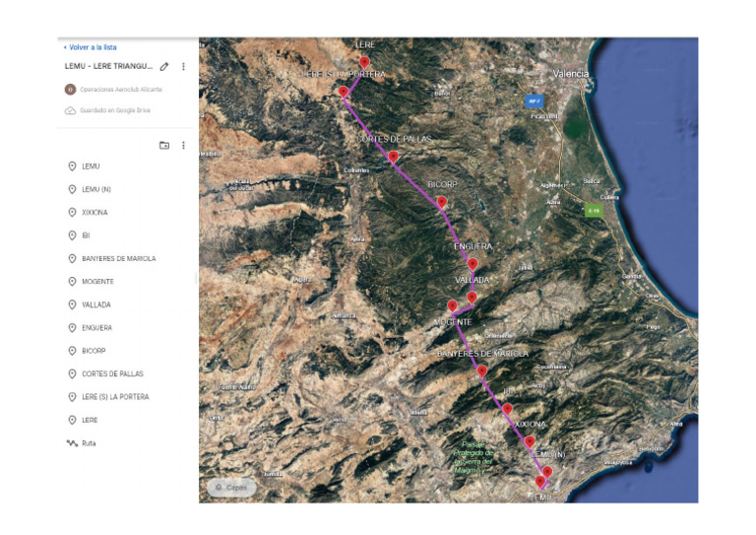756x535 pixels.
Task: Click the XIXIONA red map pin
Action: tap(530, 441)
